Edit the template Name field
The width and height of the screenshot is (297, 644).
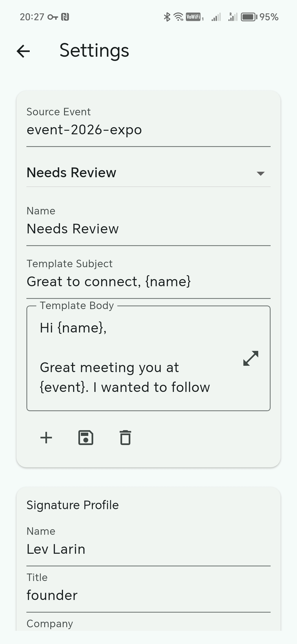(148, 229)
